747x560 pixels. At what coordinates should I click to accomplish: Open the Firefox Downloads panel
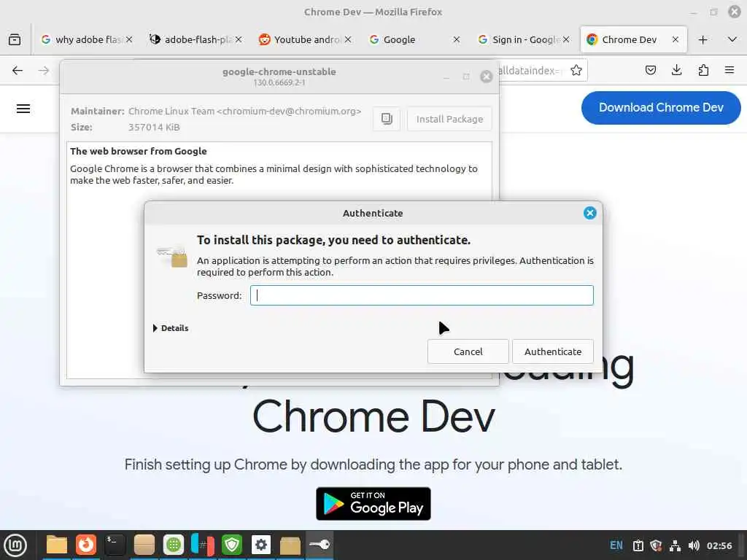[x=676, y=71]
